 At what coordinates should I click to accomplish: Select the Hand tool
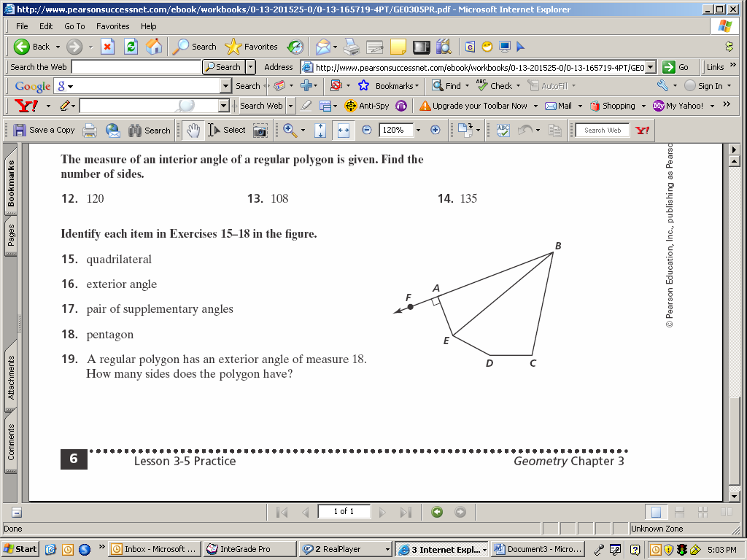(x=193, y=131)
